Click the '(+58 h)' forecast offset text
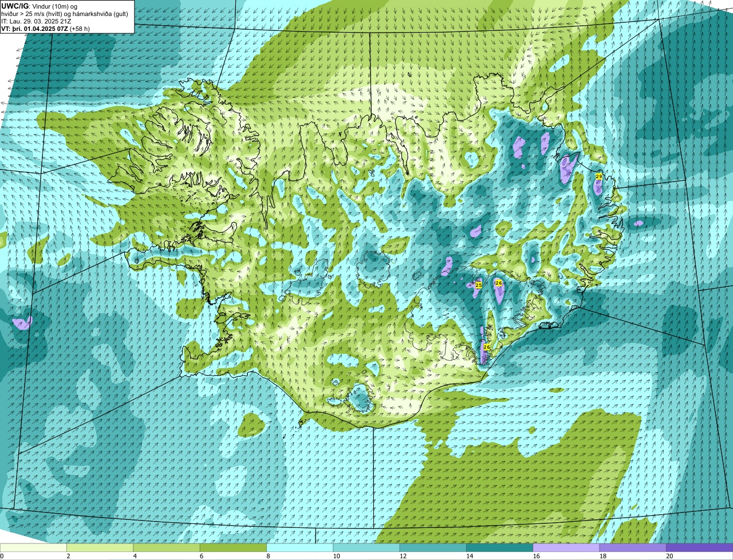Screen dimensions: 733x560 click(x=80, y=29)
